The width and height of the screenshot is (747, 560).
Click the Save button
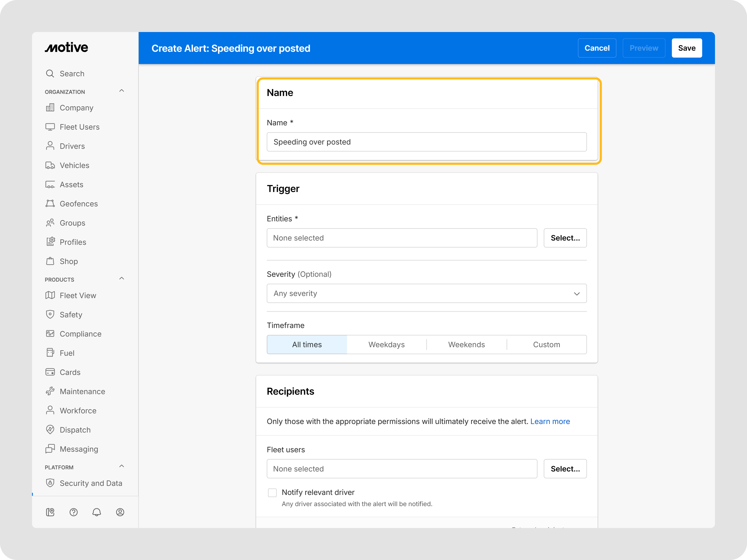coord(686,48)
